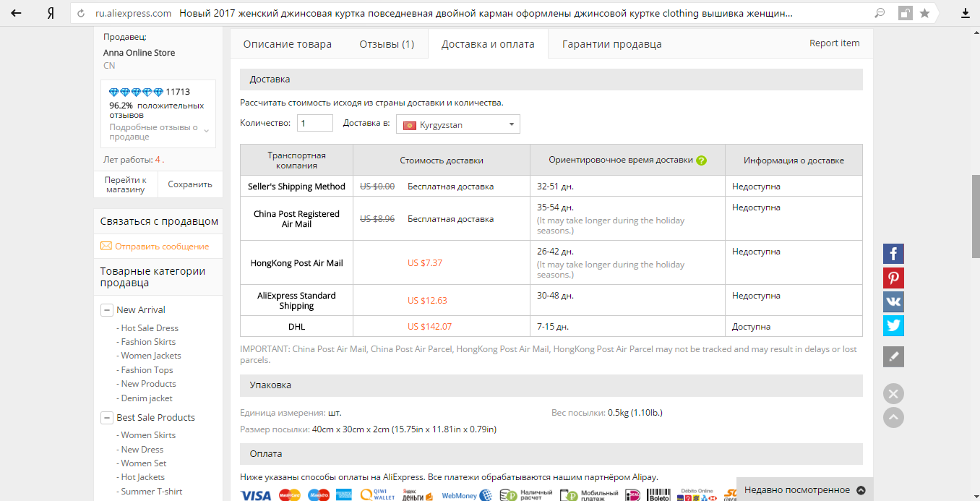Share the item on VK

(893, 301)
